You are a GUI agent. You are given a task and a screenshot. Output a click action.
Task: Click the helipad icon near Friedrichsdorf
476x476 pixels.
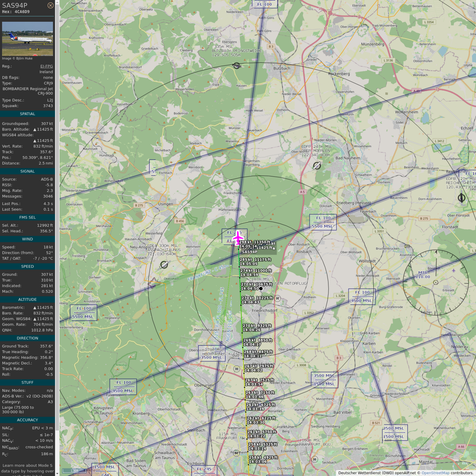278,298
